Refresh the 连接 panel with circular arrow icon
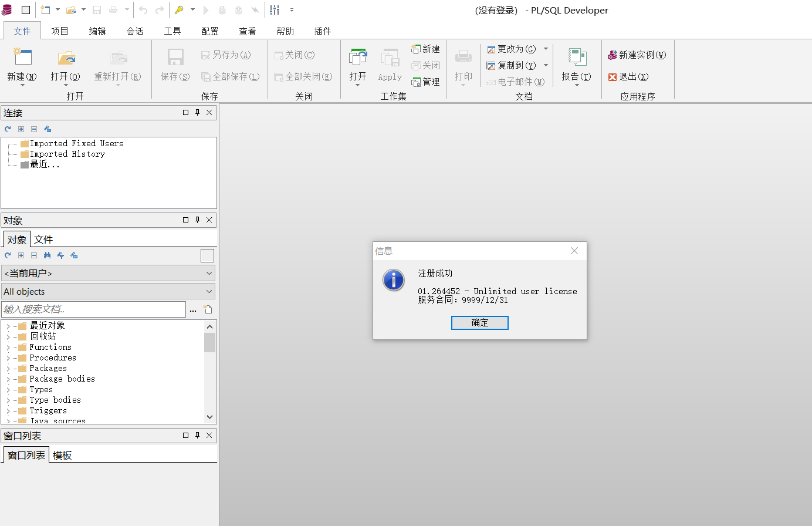The image size is (812, 526). 7,129
